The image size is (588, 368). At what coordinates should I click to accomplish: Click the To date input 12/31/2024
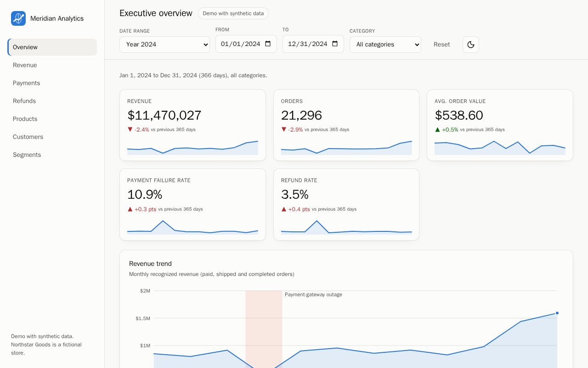pyautogui.click(x=313, y=44)
